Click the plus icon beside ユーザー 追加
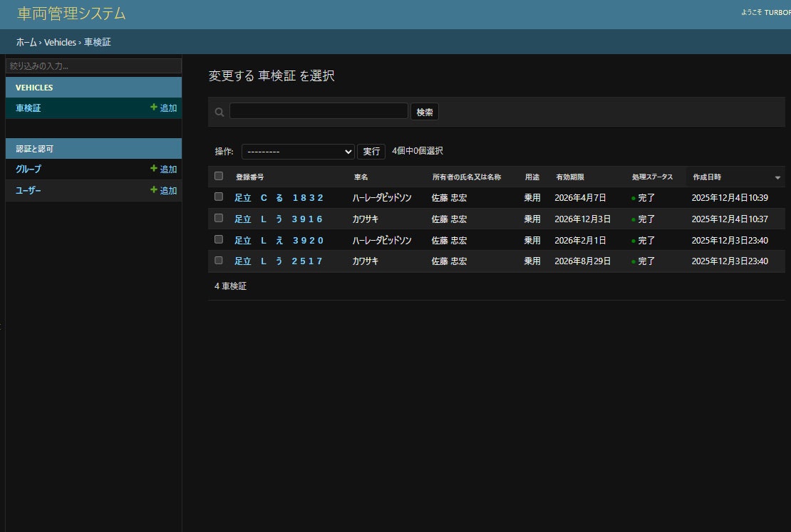Image resolution: width=791 pixels, height=532 pixels. [154, 189]
